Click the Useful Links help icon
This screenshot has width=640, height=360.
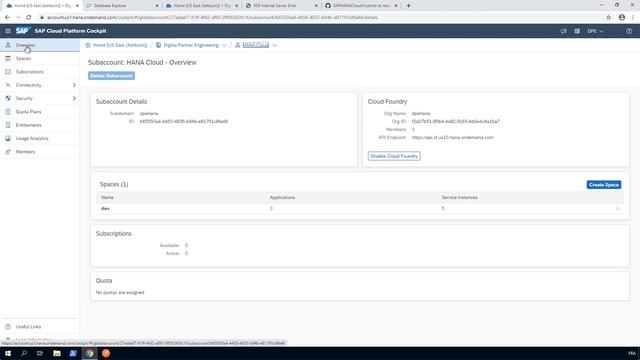pyautogui.click(x=8, y=327)
